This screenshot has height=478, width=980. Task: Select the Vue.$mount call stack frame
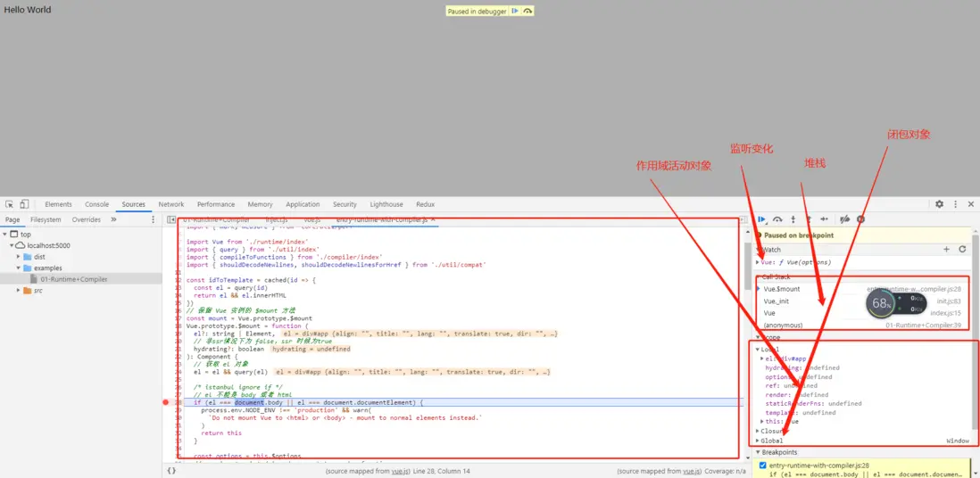pos(862,289)
